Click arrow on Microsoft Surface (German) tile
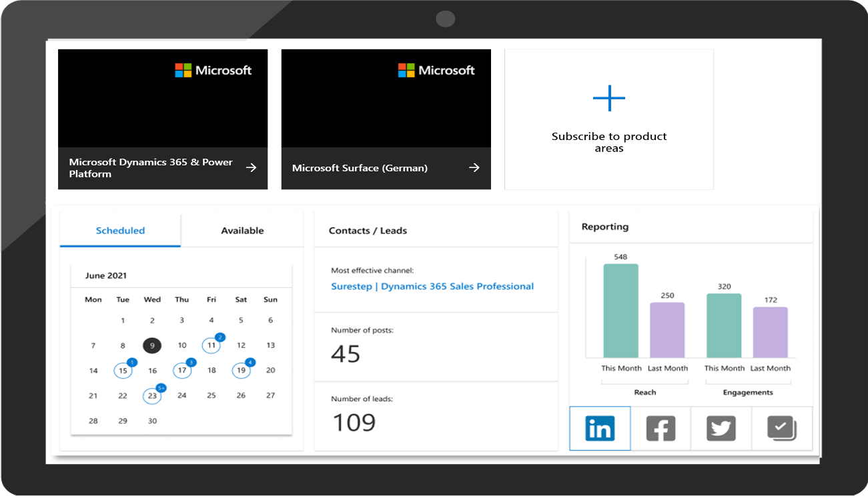Viewport: 868px width, 498px height. [x=474, y=168]
